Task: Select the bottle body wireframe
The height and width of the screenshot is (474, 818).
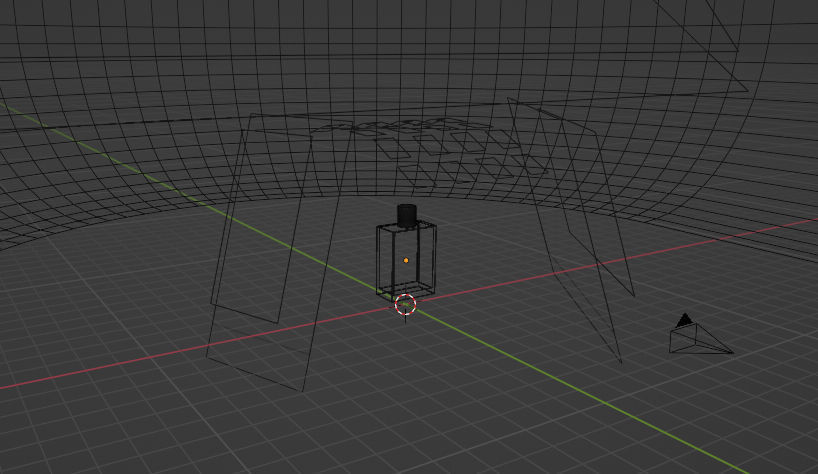Action: tap(406, 261)
